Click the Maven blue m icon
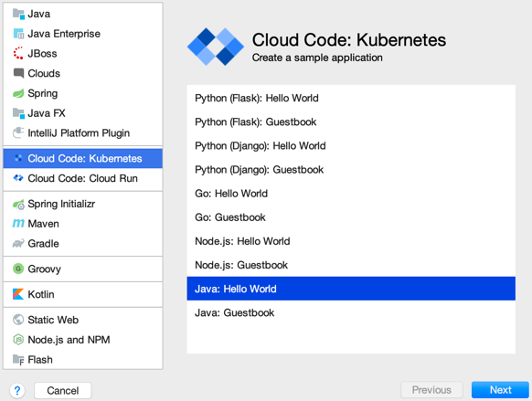Viewport: 532px width, 401px height. (18, 224)
